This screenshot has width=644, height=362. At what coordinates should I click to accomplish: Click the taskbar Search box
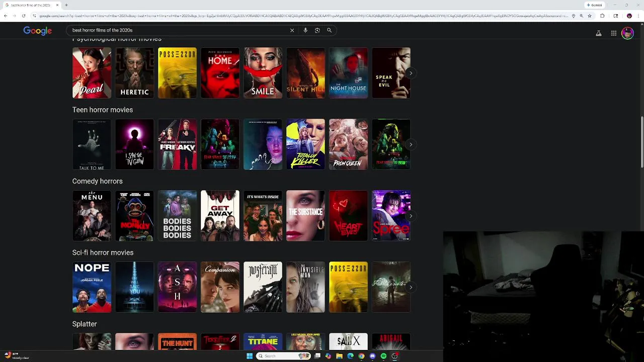coord(284,356)
